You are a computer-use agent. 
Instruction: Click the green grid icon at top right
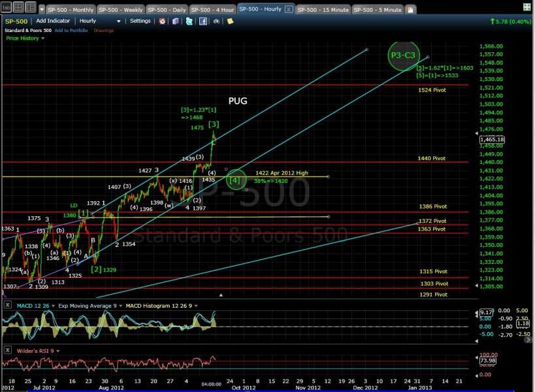[527, 7]
